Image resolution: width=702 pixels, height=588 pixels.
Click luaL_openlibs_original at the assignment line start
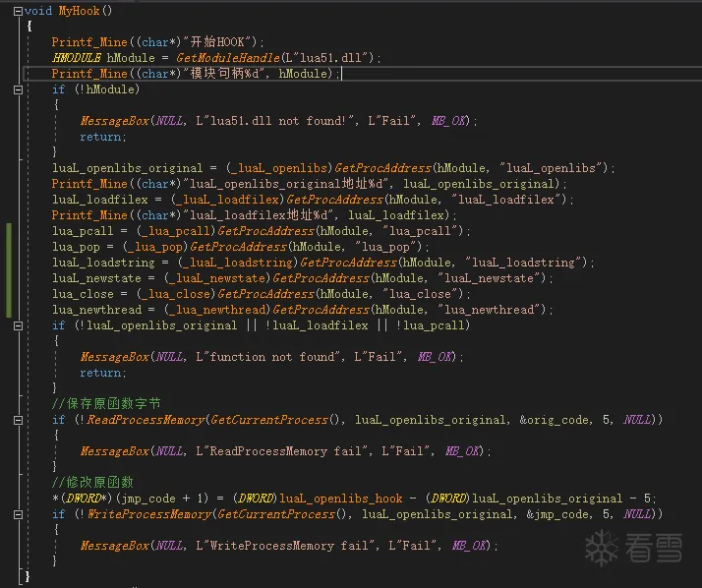coord(127,168)
